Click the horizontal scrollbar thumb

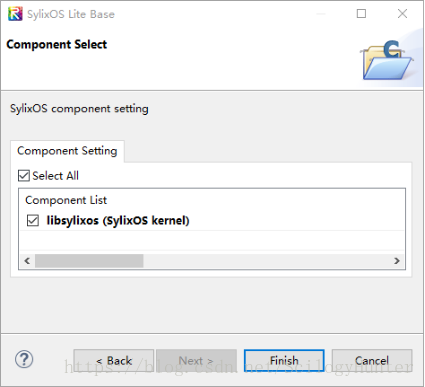pos(89,261)
